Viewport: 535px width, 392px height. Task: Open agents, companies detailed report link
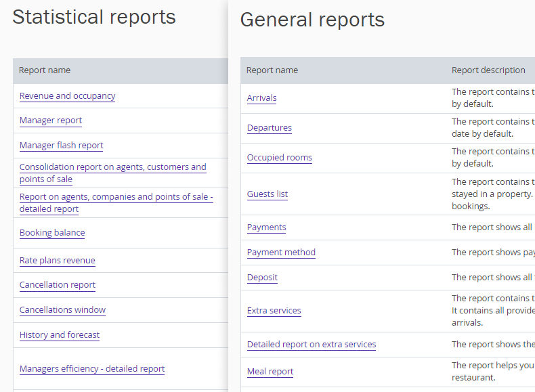(116, 197)
